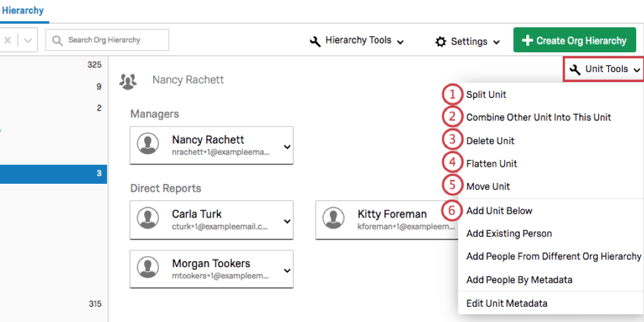Image resolution: width=644 pixels, height=322 pixels.
Task: Select Combine Other Unit Into This Unit
Action: pos(538,118)
